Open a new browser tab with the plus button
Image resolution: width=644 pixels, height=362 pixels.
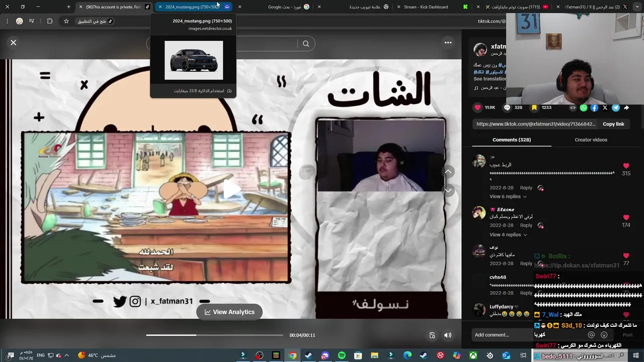coord(68,7)
